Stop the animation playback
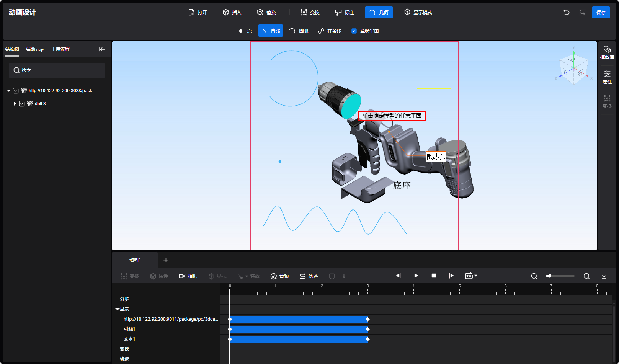The height and width of the screenshot is (364, 619). tap(434, 276)
